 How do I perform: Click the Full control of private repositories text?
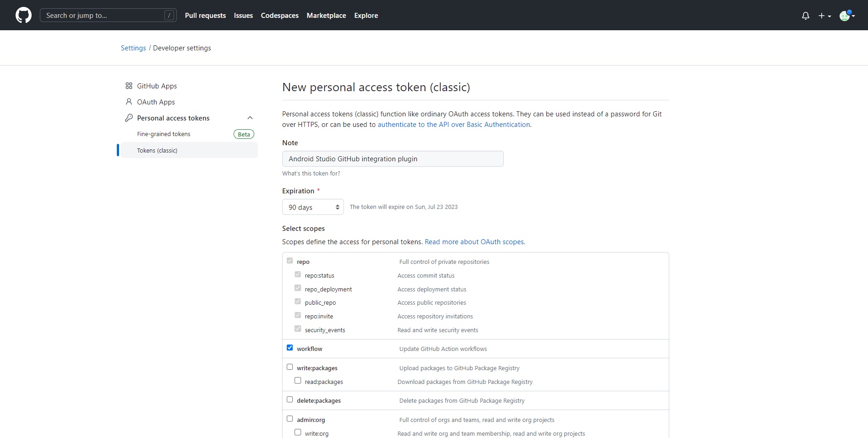click(444, 262)
